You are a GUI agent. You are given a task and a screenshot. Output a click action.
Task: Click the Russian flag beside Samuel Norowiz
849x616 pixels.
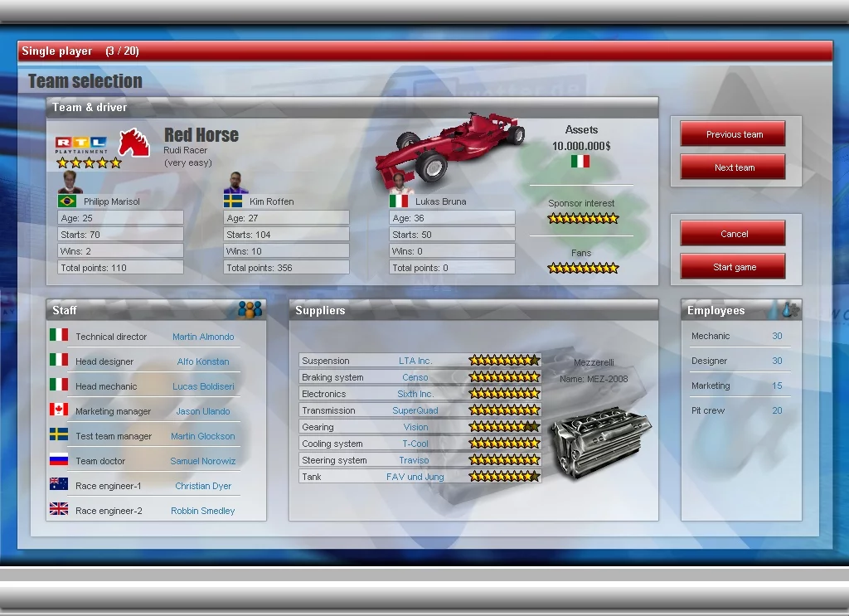tap(59, 460)
